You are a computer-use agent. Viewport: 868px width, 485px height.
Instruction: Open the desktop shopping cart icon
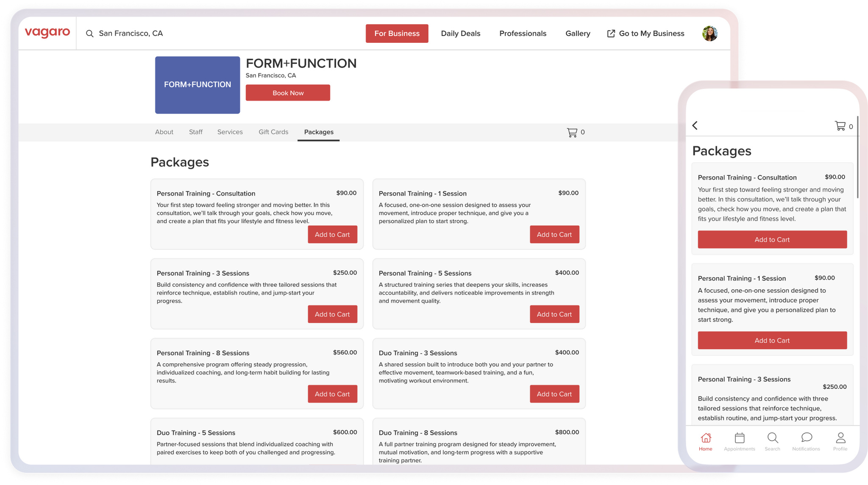pyautogui.click(x=572, y=132)
